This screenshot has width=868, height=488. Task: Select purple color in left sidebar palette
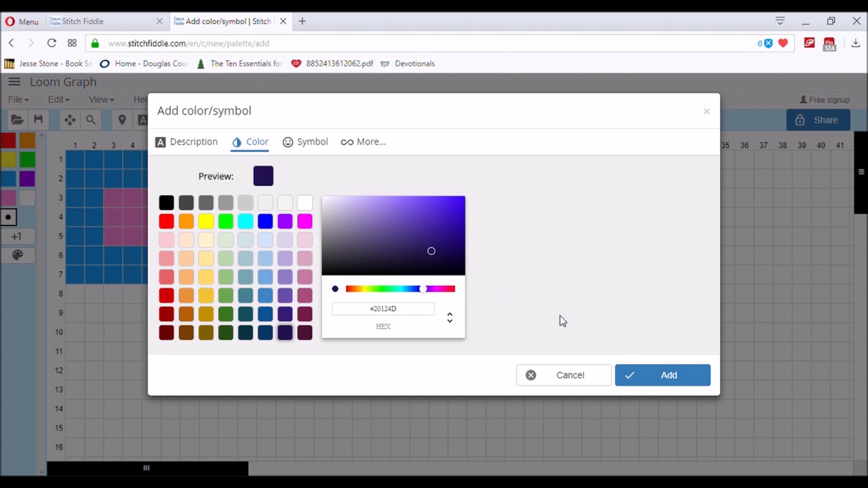[27, 179]
